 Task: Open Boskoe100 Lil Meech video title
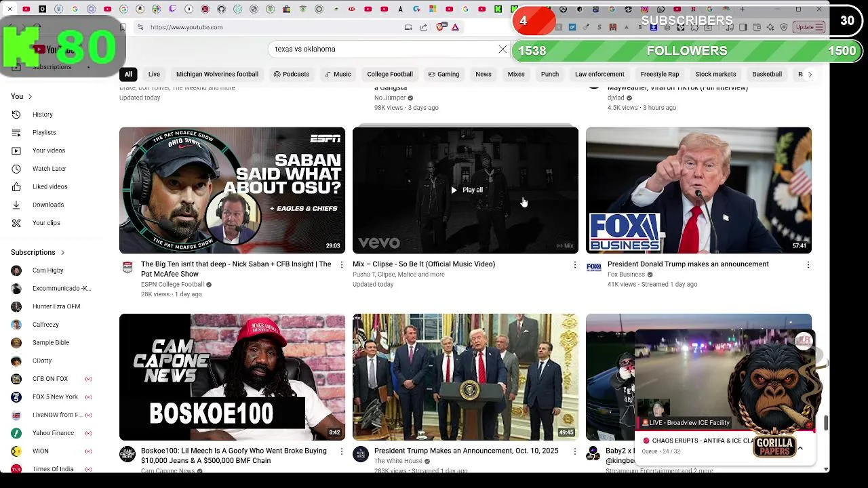tap(234, 455)
